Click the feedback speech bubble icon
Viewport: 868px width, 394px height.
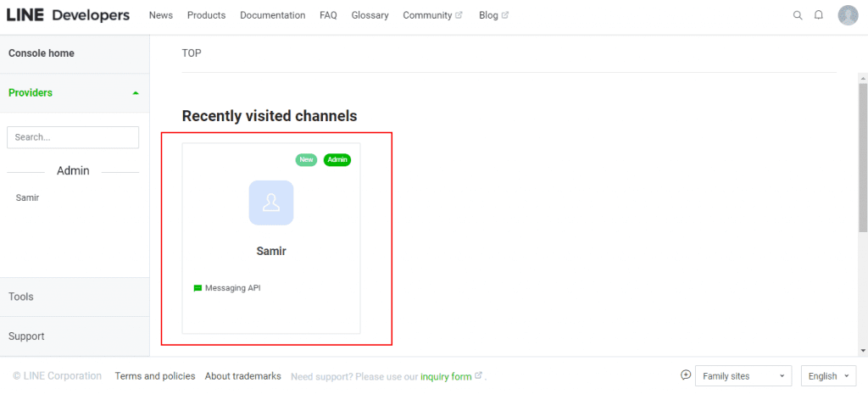(687, 375)
